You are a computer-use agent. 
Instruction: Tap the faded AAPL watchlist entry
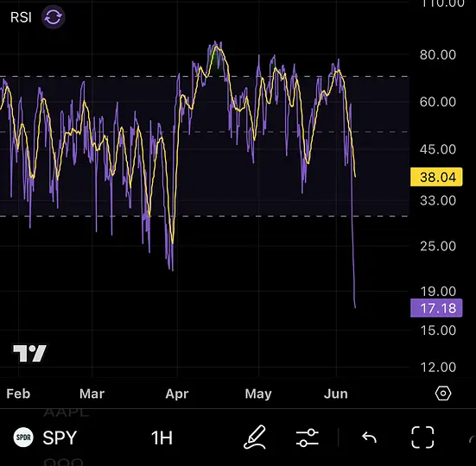[67, 412]
